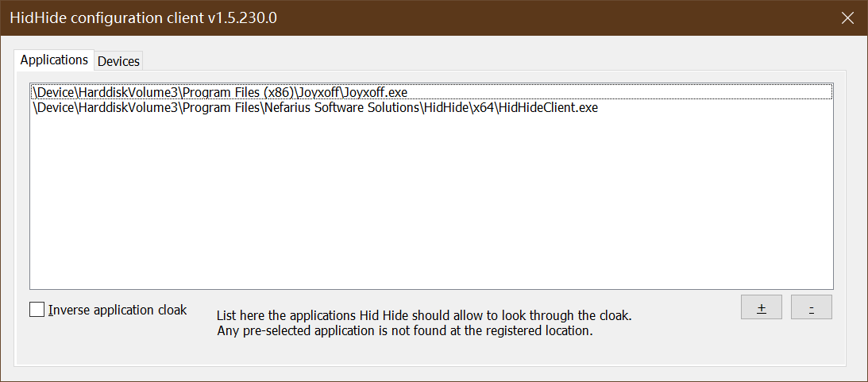Click blank row space right of Joyxoff.exe

coord(619,92)
